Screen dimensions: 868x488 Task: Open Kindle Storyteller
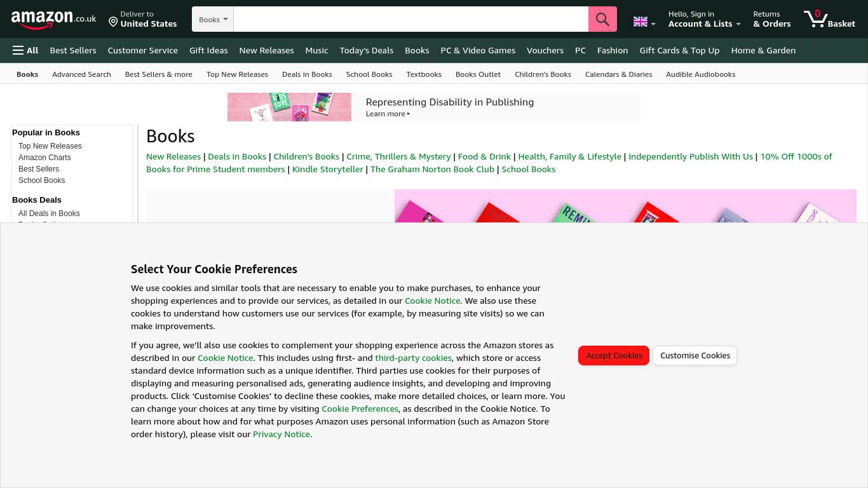[x=327, y=169]
